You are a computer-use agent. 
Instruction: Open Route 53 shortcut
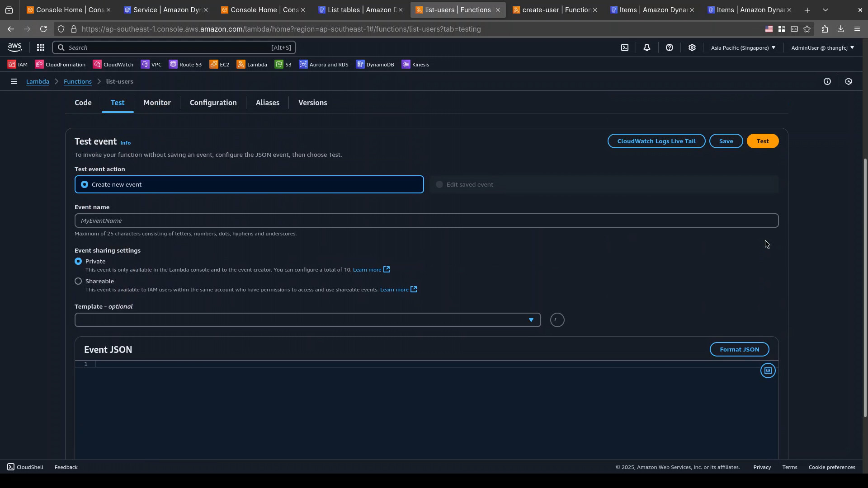coord(185,65)
